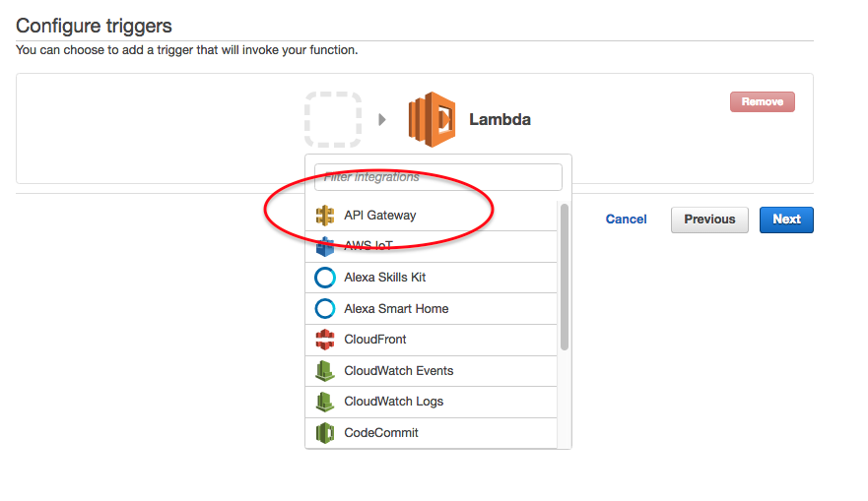Viewport: 868px width, 501px height.
Task: Click the CodeCommit icon
Action: (325, 433)
